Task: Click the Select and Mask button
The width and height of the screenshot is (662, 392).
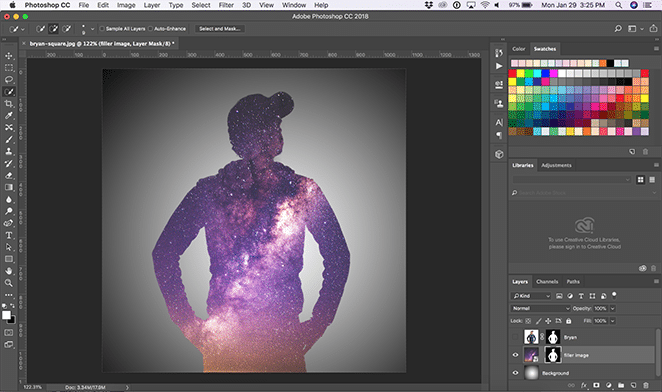Action: pos(220,29)
